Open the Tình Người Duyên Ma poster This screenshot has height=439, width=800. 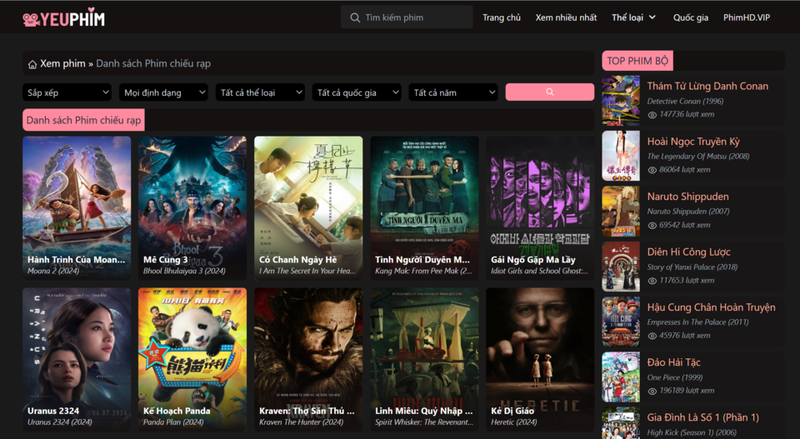(x=424, y=207)
